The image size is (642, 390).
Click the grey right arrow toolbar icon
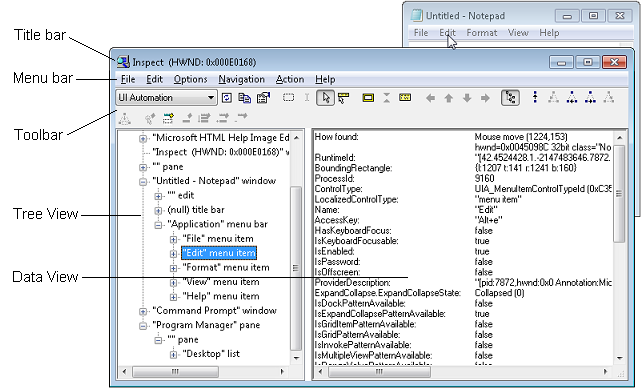485,98
